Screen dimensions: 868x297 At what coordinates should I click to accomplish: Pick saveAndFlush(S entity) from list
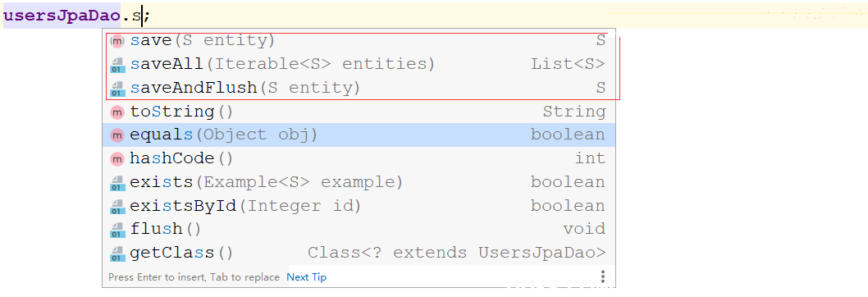point(359,88)
